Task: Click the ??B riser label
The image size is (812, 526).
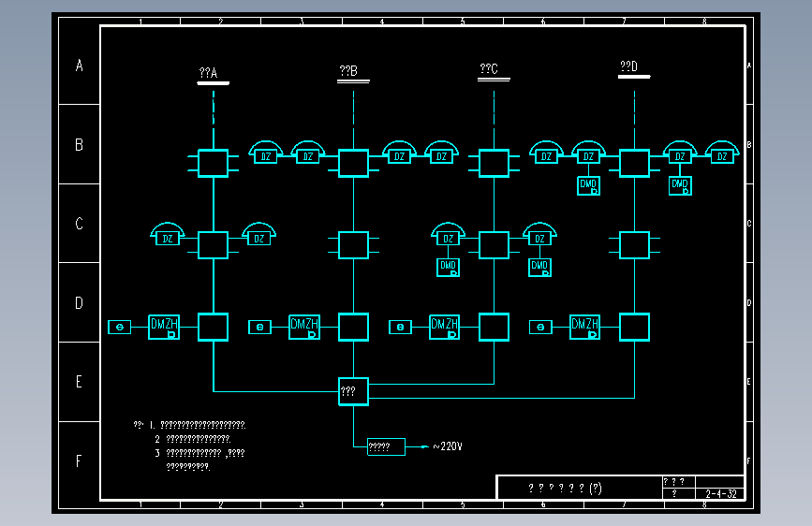Action: 348,70
